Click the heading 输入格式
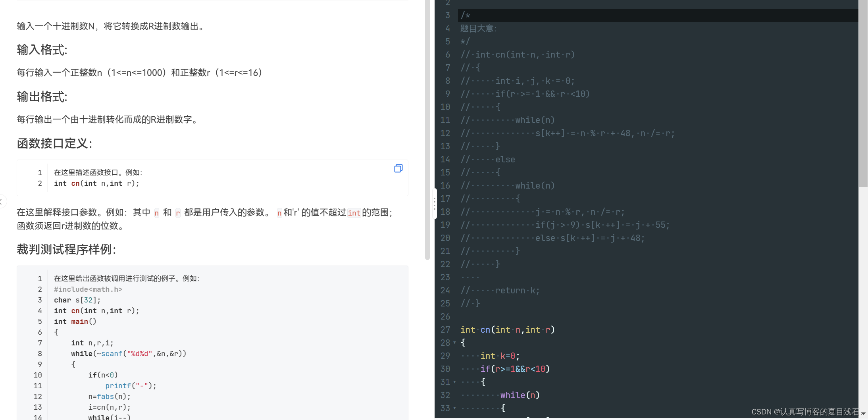The width and height of the screenshot is (868, 420). pyautogui.click(x=42, y=50)
